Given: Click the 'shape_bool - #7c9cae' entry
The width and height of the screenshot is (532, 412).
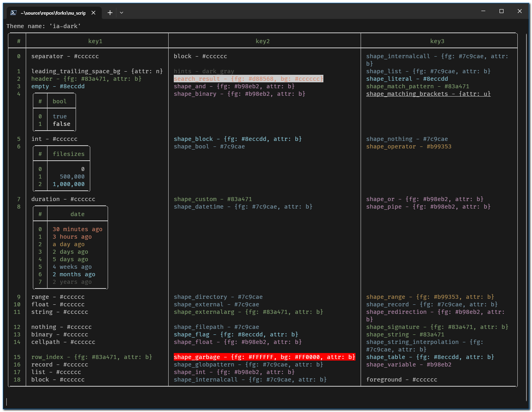Looking at the screenshot, I should point(209,146).
